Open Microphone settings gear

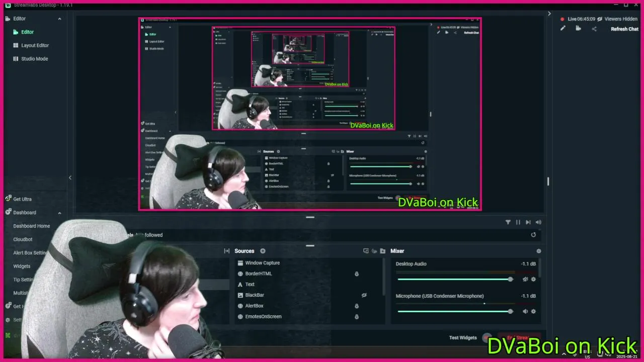click(533, 311)
